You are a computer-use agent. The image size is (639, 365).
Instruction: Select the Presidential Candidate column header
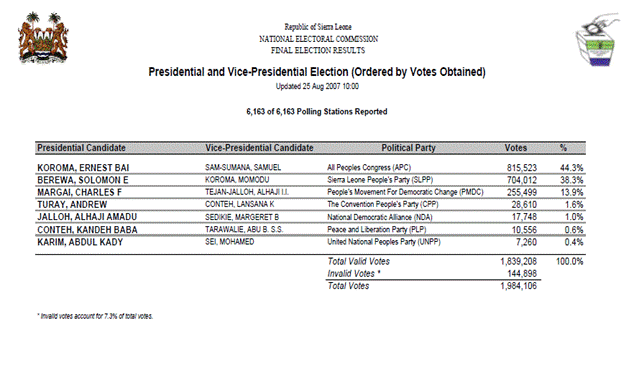[x=82, y=148]
